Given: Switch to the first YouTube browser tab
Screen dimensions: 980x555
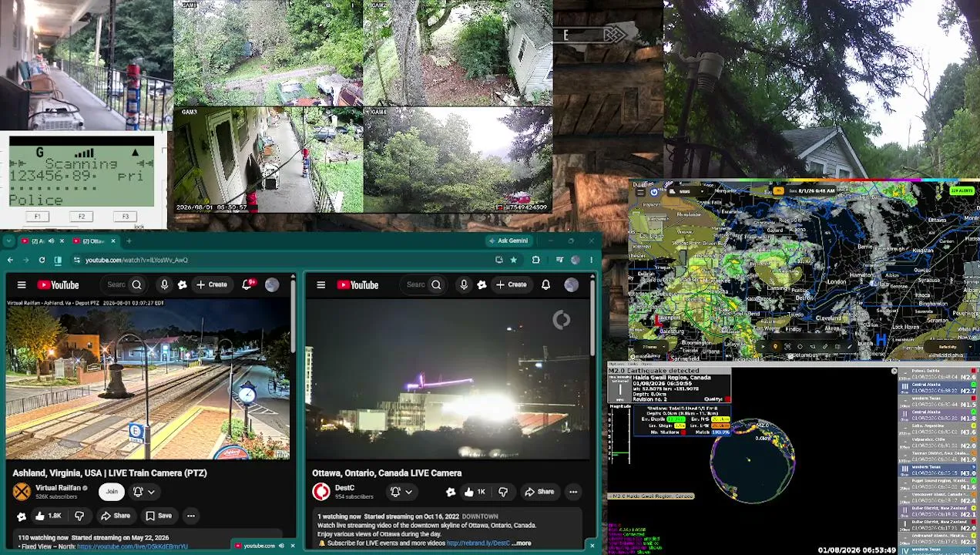Looking at the screenshot, I should [x=42, y=241].
